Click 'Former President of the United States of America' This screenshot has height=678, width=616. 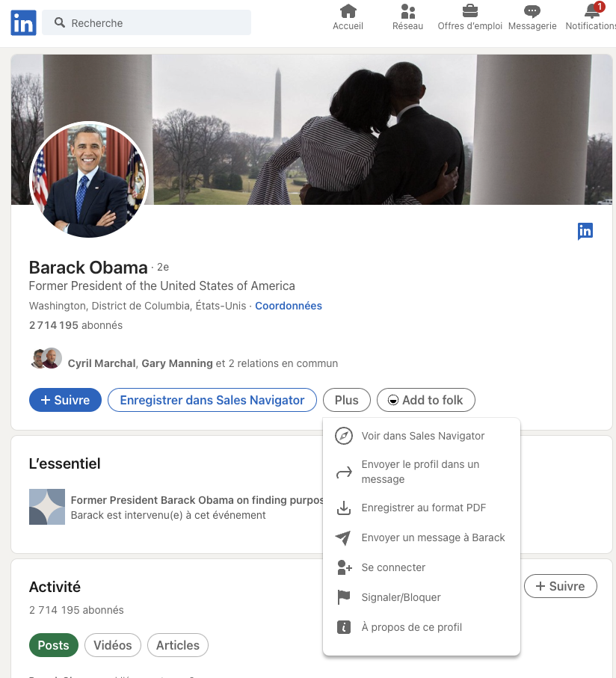(162, 286)
